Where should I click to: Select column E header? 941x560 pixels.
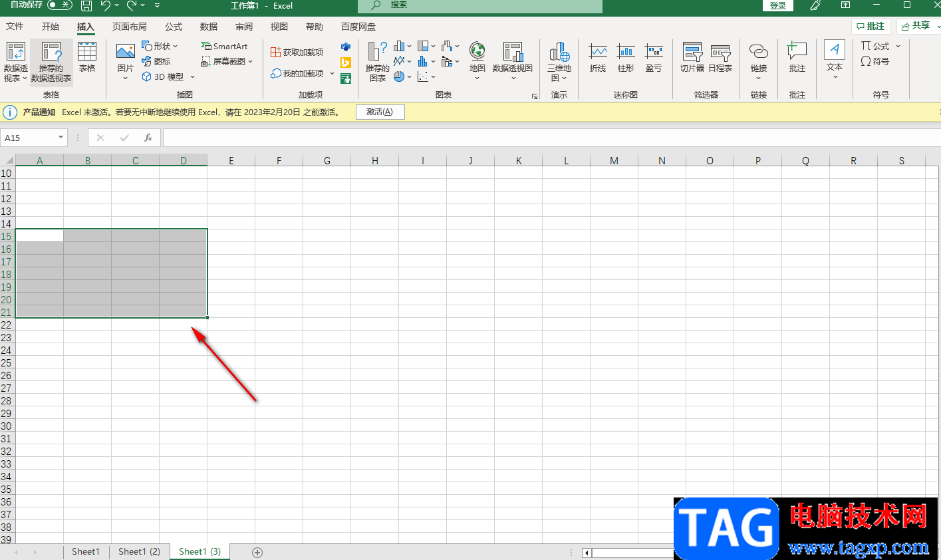click(x=231, y=160)
